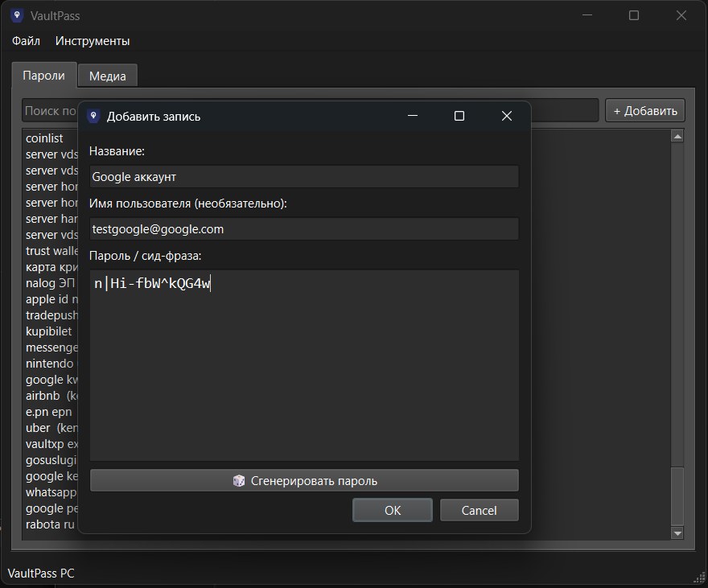This screenshot has height=588, width=708.
Task: Click the shield icon in the Добавить запись dialog title
Action: click(93, 116)
